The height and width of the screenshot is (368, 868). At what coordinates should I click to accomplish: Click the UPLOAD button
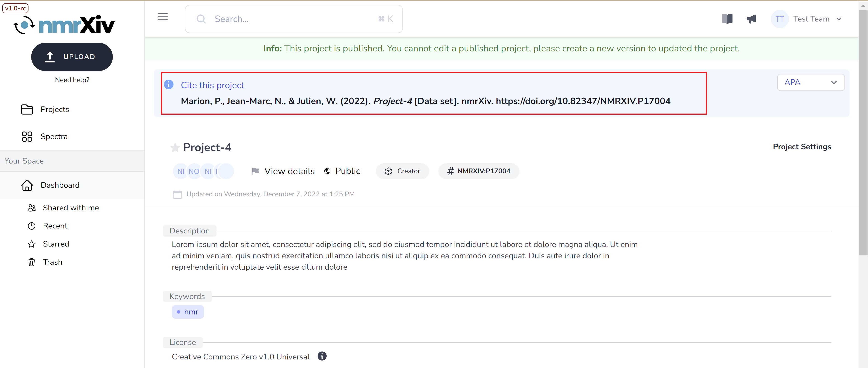[x=72, y=57]
